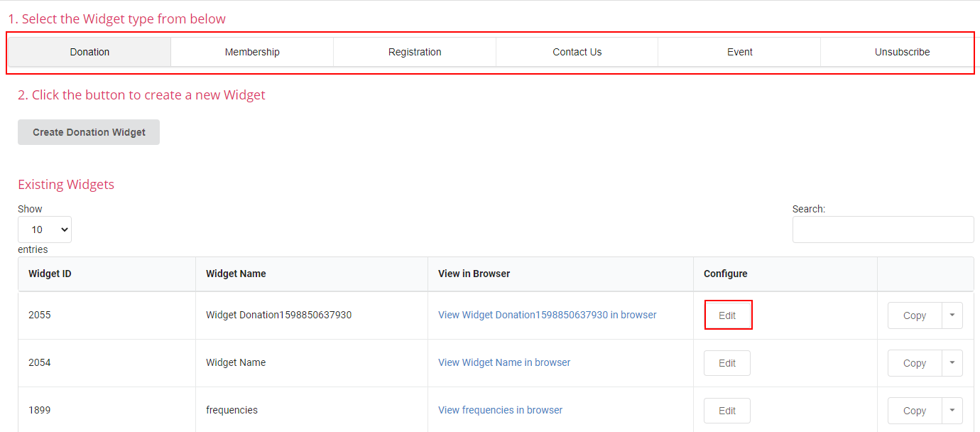Copy widget Donation1598850637930
Image resolution: width=980 pixels, height=432 pixels.
coord(915,315)
